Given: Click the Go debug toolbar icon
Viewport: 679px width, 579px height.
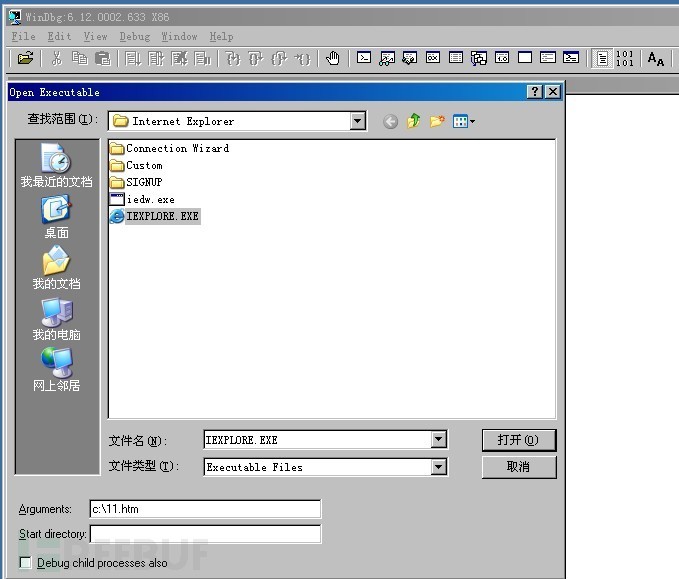Looking at the screenshot, I should click(x=133, y=58).
